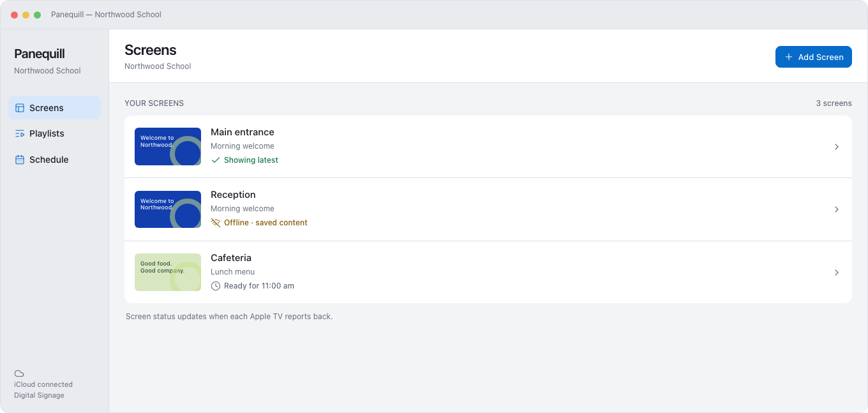Click the Cafeteria title
Viewport: 868px width, 413px height.
coord(231,258)
